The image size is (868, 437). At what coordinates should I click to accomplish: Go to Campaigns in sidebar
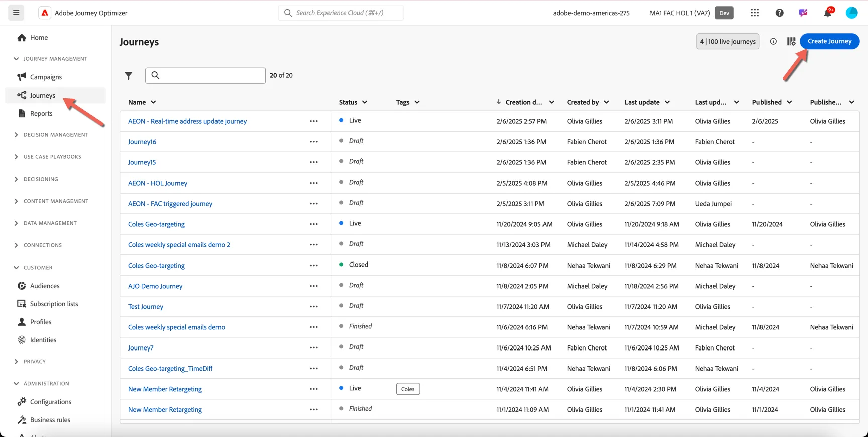tap(46, 77)
